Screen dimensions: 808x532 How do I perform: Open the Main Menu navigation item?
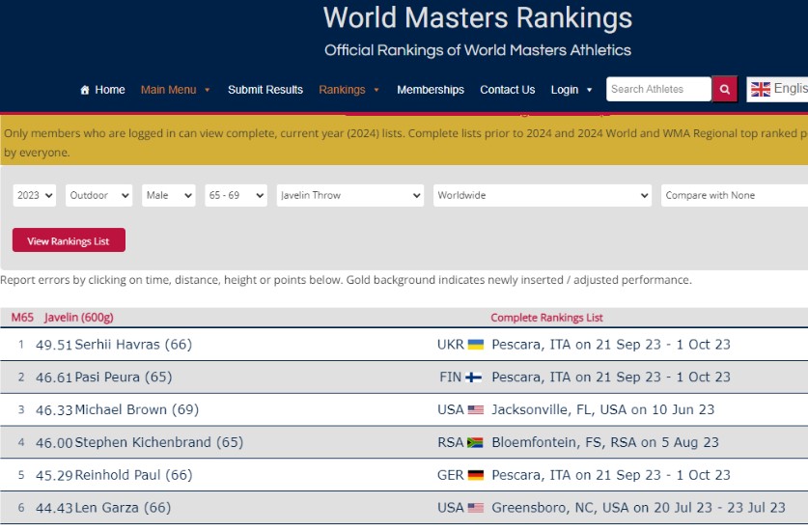[175, 90]
